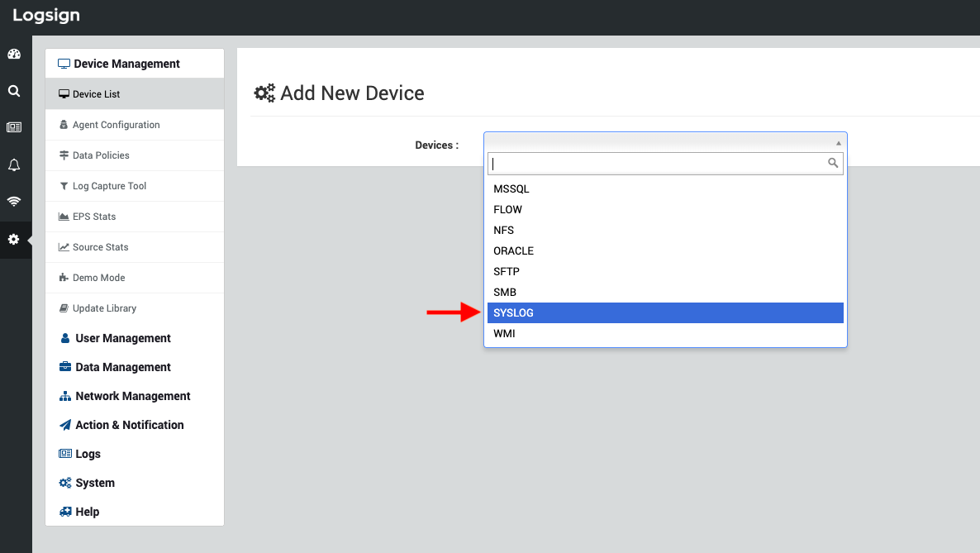980x553 pixels.
Task: Open Data Policies menu item
Action: pyautogui.click(x=135, y=155)
